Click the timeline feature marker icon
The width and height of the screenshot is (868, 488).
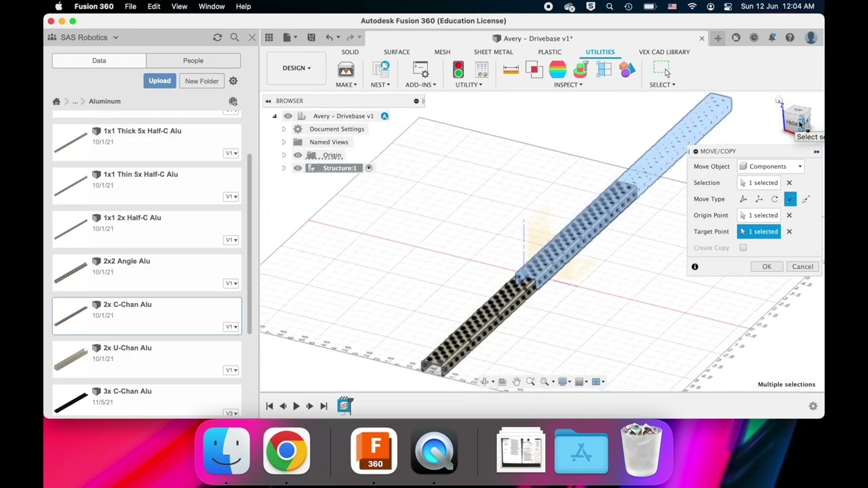pyautogui.click(x=344, y=405)
